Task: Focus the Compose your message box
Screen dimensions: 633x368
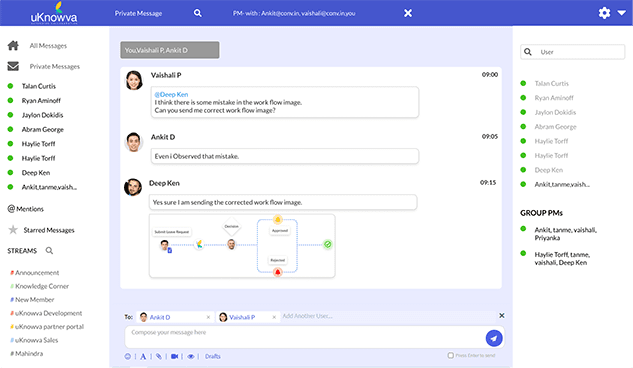Action: (x=304, y=337)
